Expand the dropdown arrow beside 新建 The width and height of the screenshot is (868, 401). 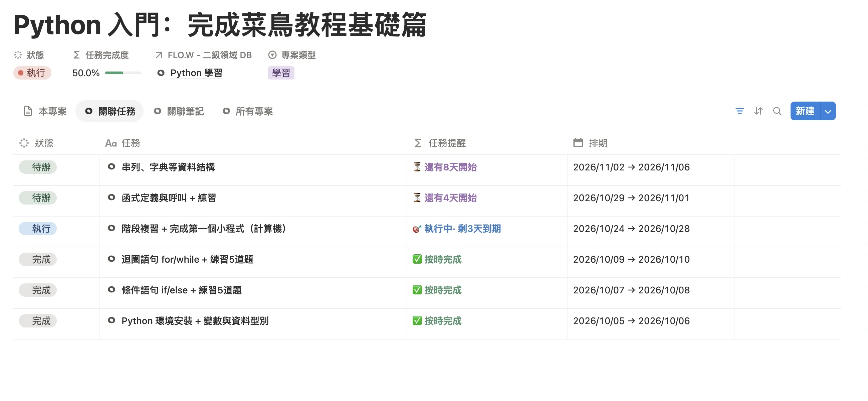[828, 111]
